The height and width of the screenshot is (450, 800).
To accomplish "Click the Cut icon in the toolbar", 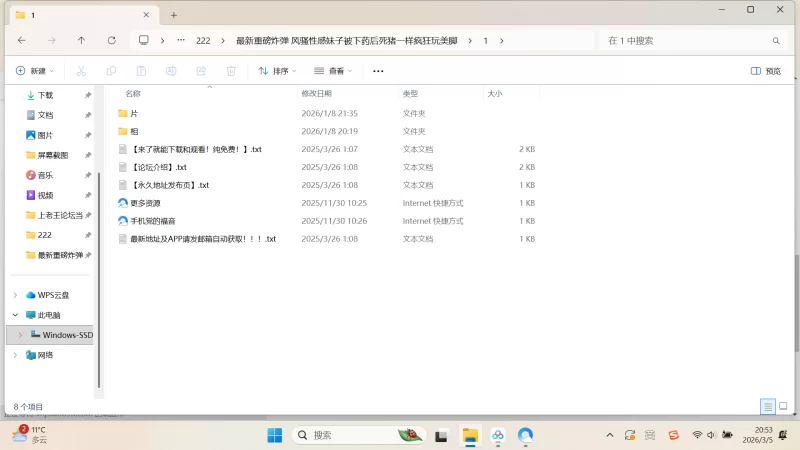I will click(81, 71).
